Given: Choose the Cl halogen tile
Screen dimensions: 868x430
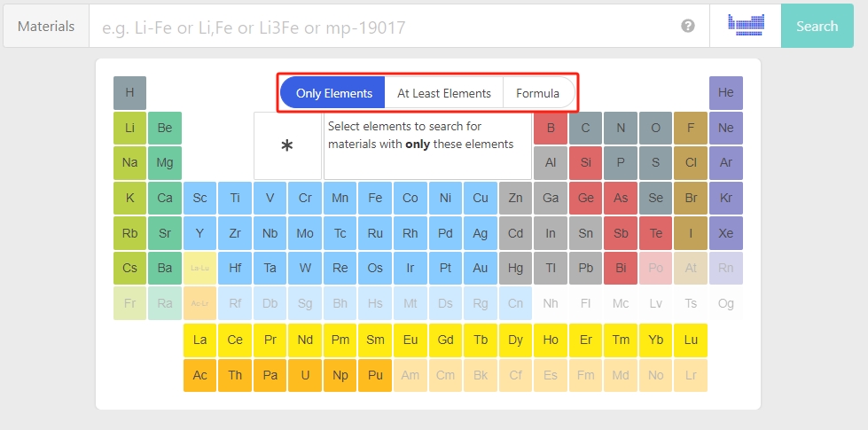Looking at the screenshot, I should tap(691, 163).
